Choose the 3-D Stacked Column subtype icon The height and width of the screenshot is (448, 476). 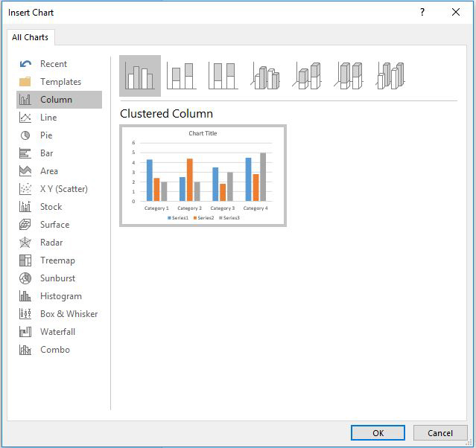click(x=307, y=76)
